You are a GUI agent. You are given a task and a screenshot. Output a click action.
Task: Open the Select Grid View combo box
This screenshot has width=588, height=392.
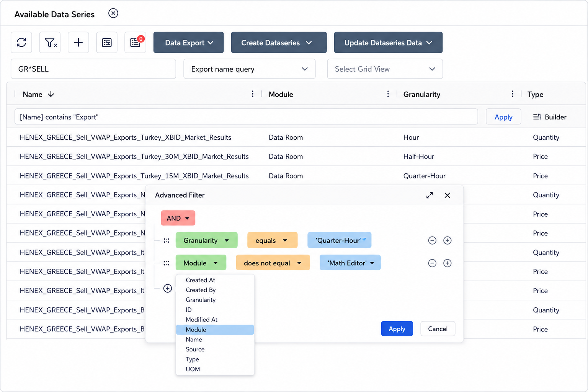coord(385,69)
